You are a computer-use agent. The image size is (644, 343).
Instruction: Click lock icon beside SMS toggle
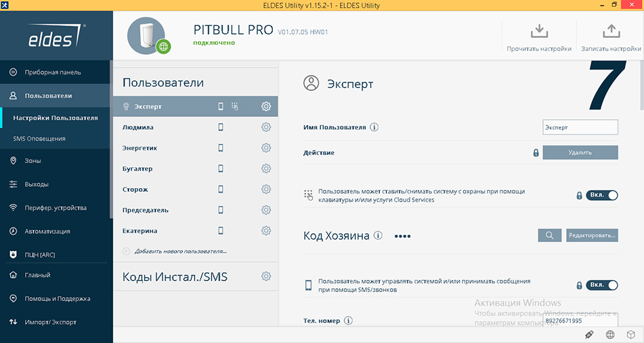579,285
